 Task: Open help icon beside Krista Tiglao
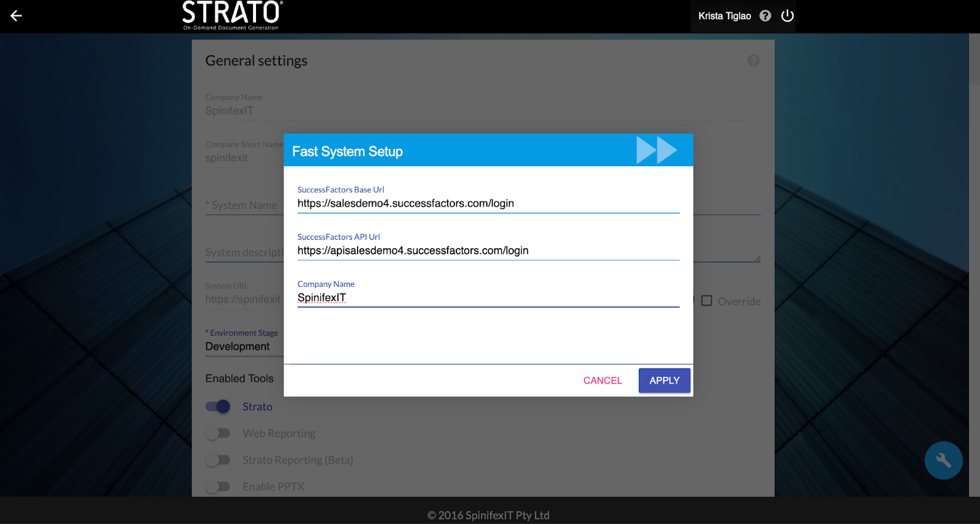tap(765, 16)
